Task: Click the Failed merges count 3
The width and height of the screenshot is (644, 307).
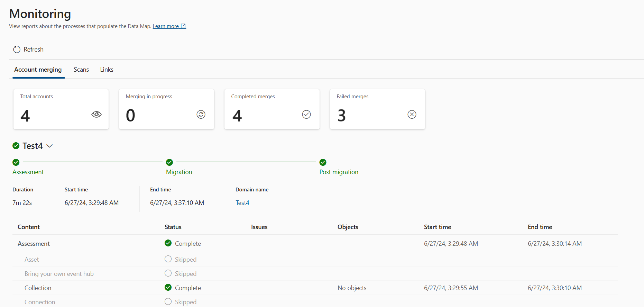Action: (342, 115)
